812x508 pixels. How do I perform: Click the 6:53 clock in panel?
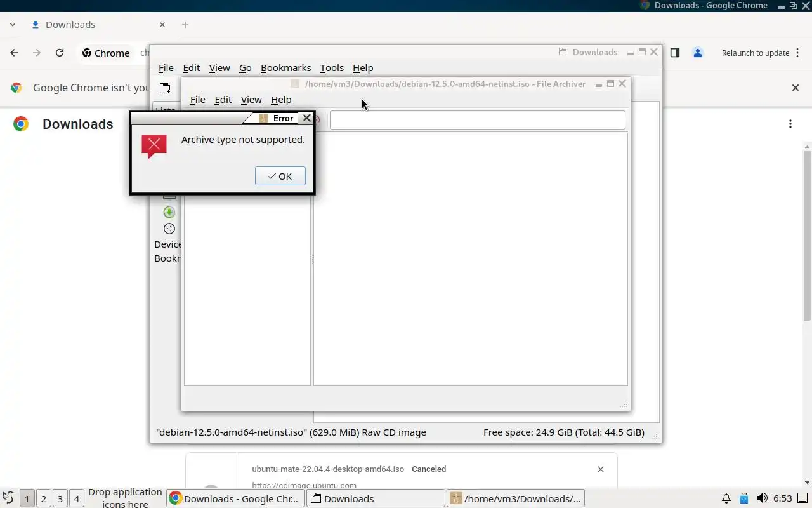coord(782,498)
